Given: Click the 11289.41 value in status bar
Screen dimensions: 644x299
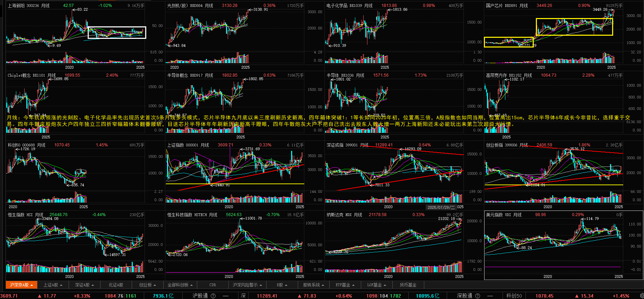Looking at the screenshot, I should click(x=267, y=296).
